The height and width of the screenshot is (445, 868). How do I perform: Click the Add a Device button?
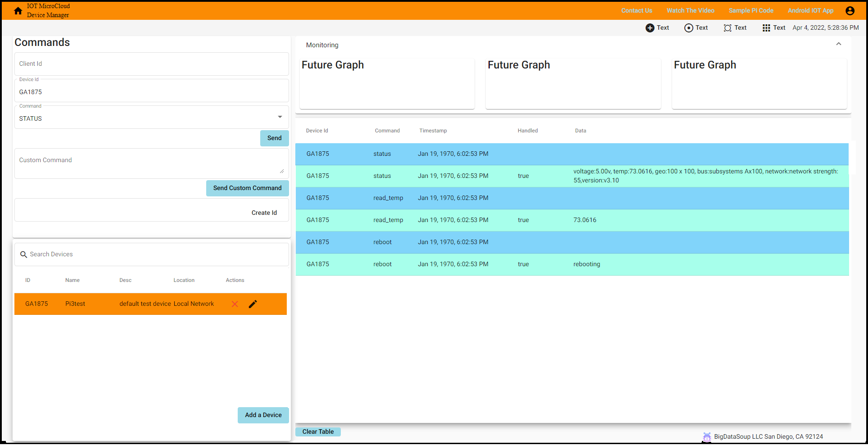coord(263,415)
